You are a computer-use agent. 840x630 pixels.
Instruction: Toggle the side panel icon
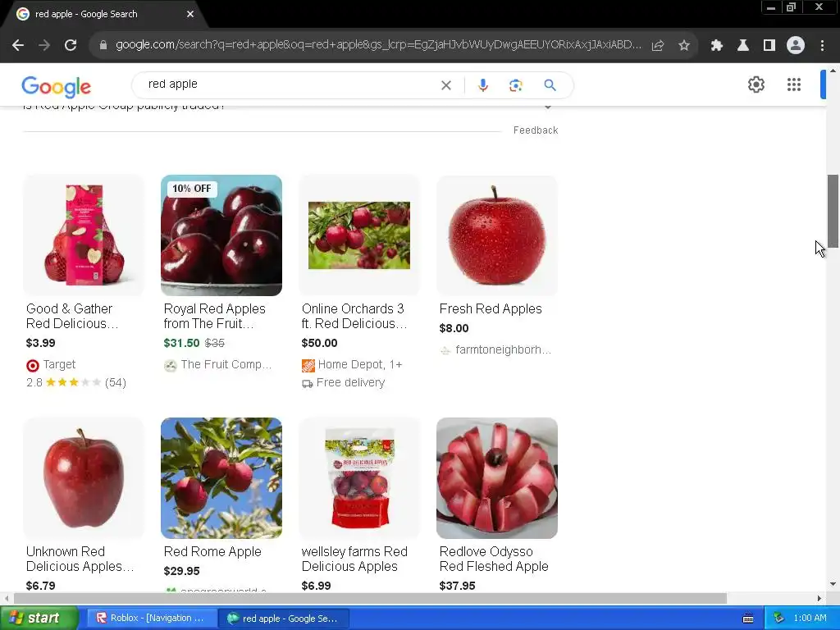(x=769, y=45)
